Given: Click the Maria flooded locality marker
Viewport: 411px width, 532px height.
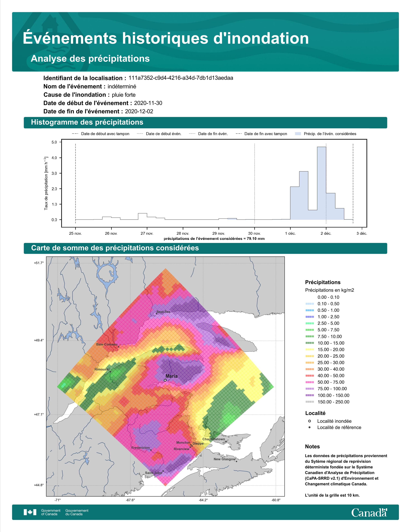Looking at the screenshot, I should [x=165, y=380].
